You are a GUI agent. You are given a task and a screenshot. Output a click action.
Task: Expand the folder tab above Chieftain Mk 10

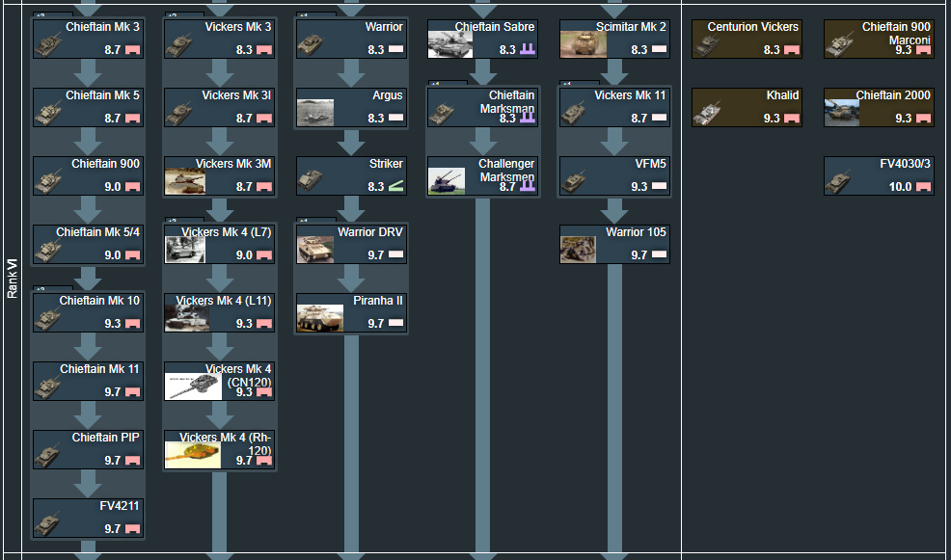tap(39, 288)
